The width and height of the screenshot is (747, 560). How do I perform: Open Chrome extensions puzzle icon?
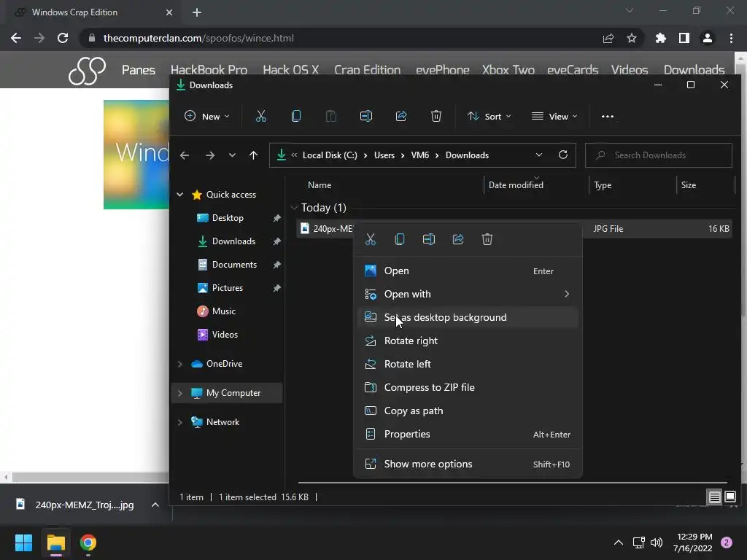[661, 38]
